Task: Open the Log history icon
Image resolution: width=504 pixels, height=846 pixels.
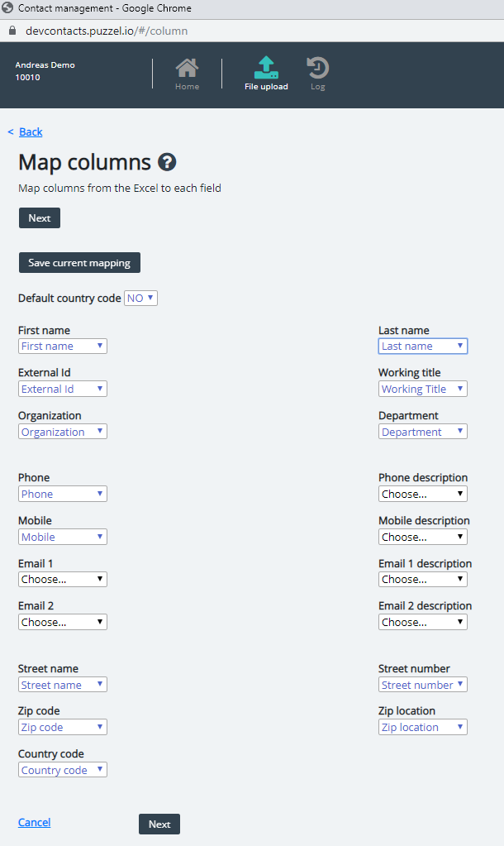Action: 317,68
